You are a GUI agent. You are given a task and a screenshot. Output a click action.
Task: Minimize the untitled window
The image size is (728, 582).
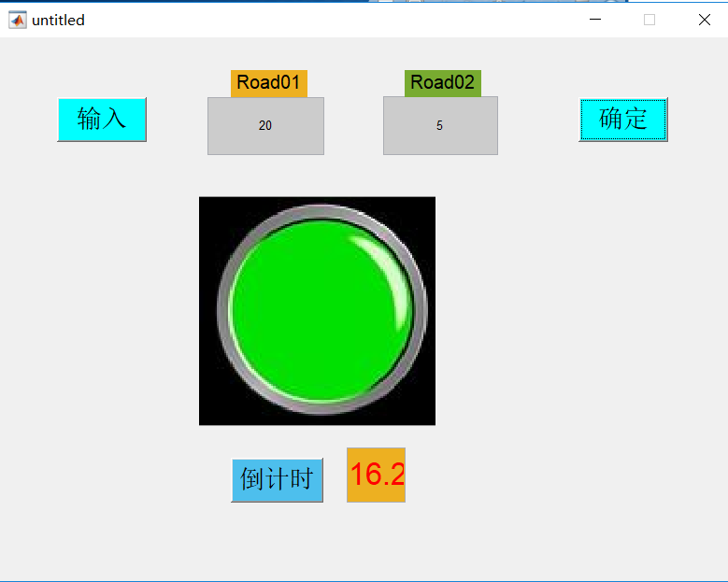[x=595, y=20]
